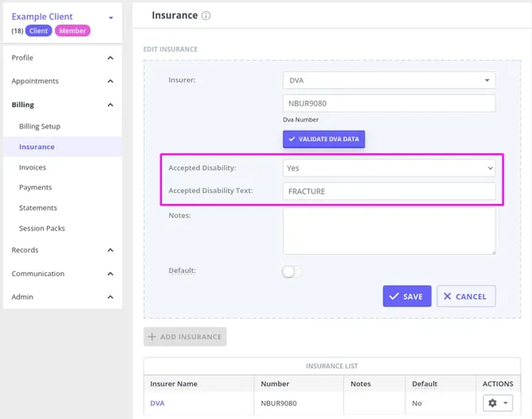The image size is (532, 419).
Task: Open Session Packs in sidebar
Action: (x=42, y=229)
